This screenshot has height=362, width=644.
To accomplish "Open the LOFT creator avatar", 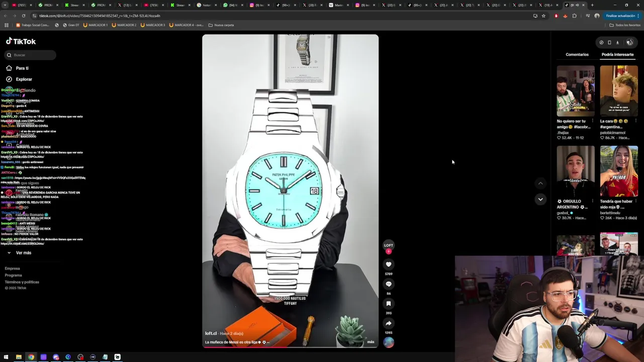I will pyautogui.click(x=388, y=244).
